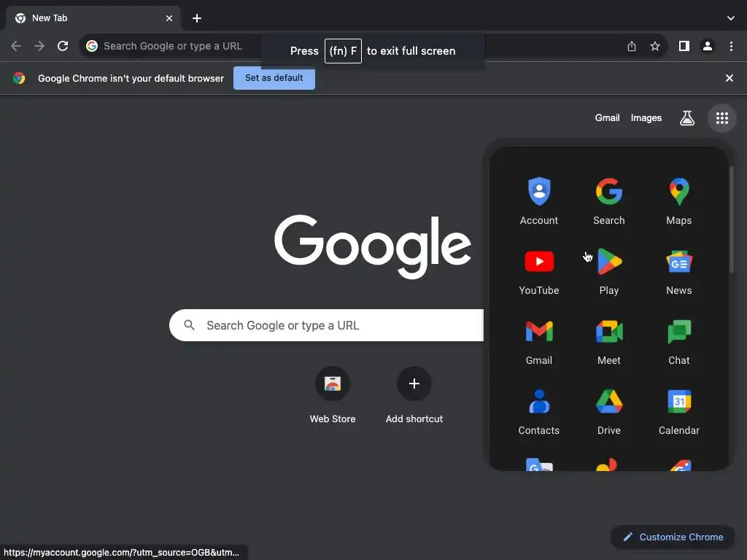The image size is (747, 560).
Task: Toggle the Chrome side panel
Action: (x=684, y=46)
